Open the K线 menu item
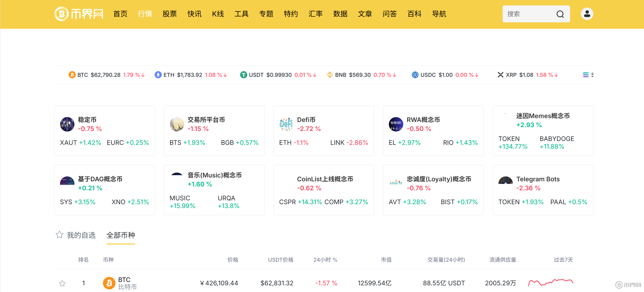 coord(218,14)
